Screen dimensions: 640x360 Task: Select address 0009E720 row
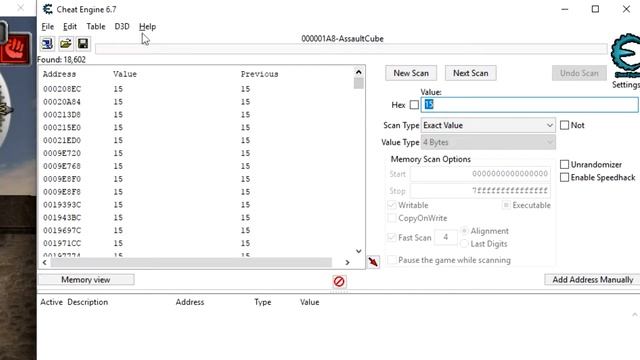click(197, 153)
